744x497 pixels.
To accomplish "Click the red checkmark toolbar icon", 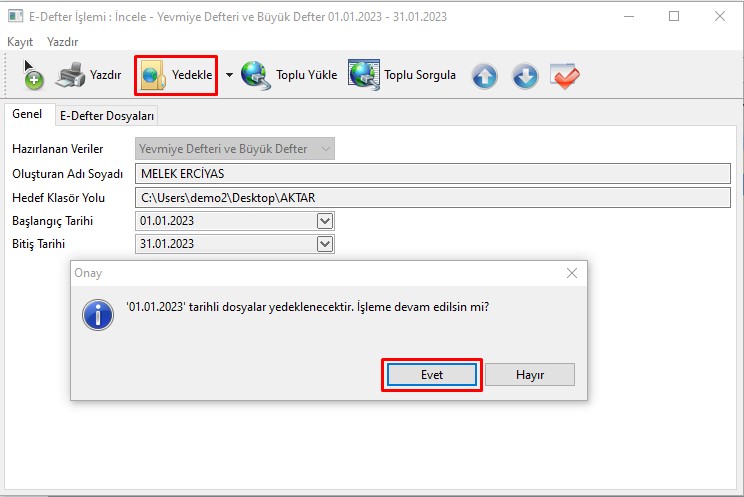I will pos(565,76).
